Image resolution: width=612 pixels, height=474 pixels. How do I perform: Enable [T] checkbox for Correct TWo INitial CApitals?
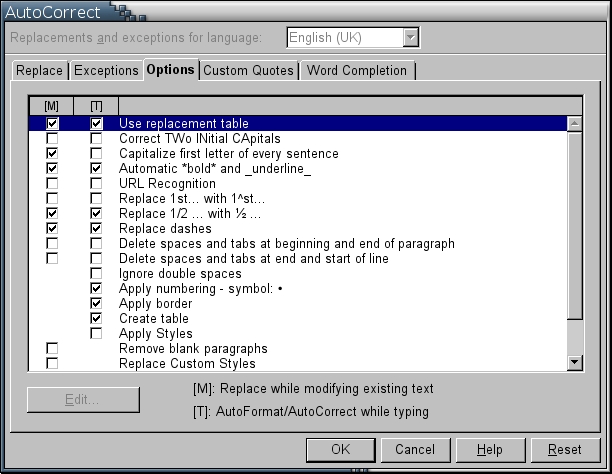pos(97,139)
